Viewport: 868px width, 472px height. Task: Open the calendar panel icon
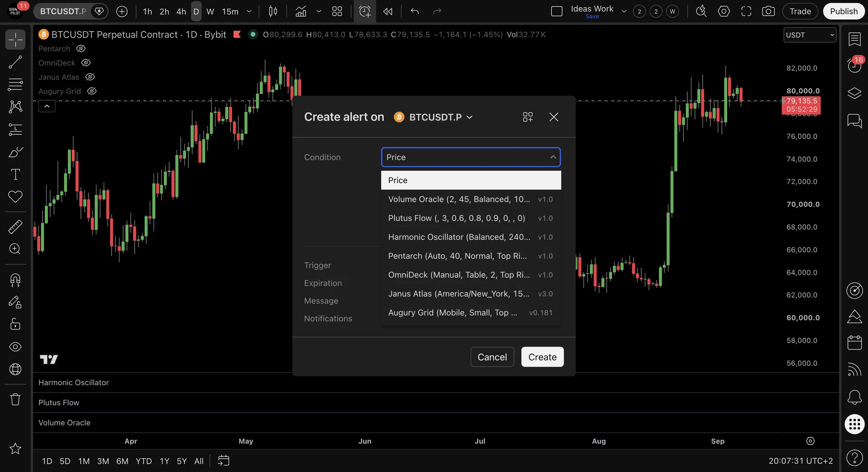[855, 343]
